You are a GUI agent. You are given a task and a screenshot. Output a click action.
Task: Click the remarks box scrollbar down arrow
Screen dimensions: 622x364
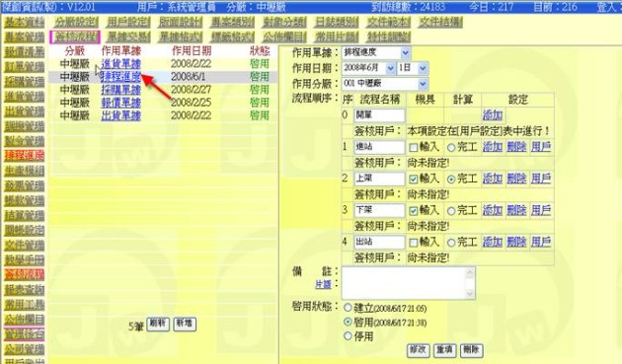coord(470,293)
